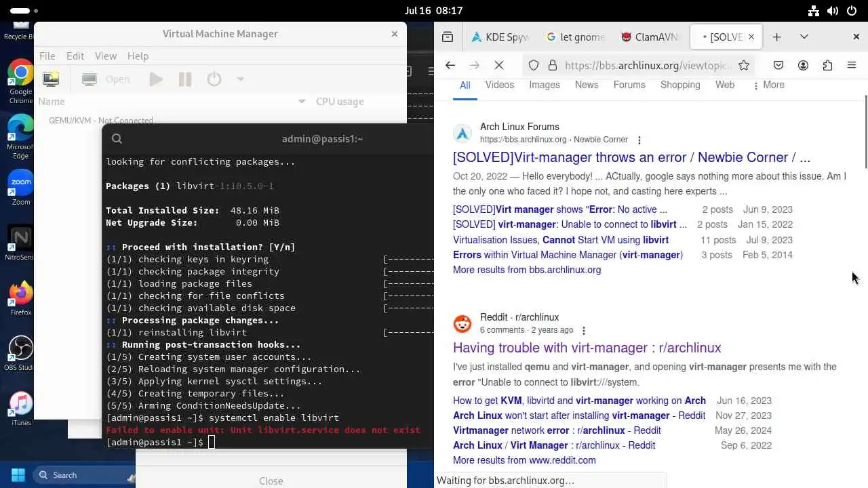Screen dimensions: 868x488
Task: Click the power Shutdown icon in Virtual Machine Manager
Action: click(x=214, y=79)
